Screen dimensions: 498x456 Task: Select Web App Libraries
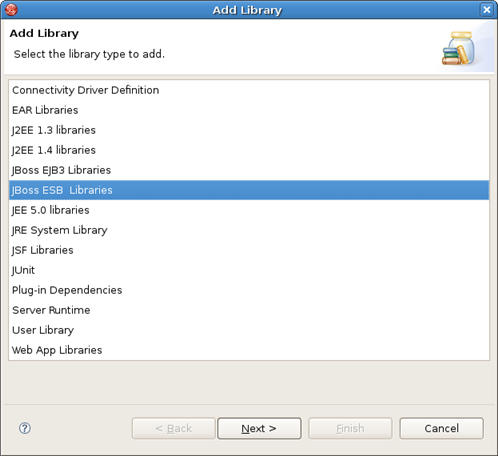tap(249, 350)
